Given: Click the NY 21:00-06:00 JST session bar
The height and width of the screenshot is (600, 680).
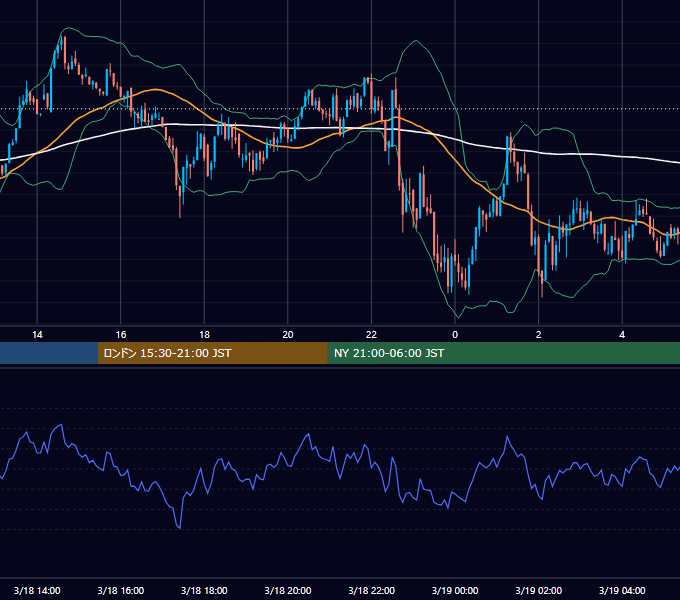Looking at the screenshot, I should point(503,353).
